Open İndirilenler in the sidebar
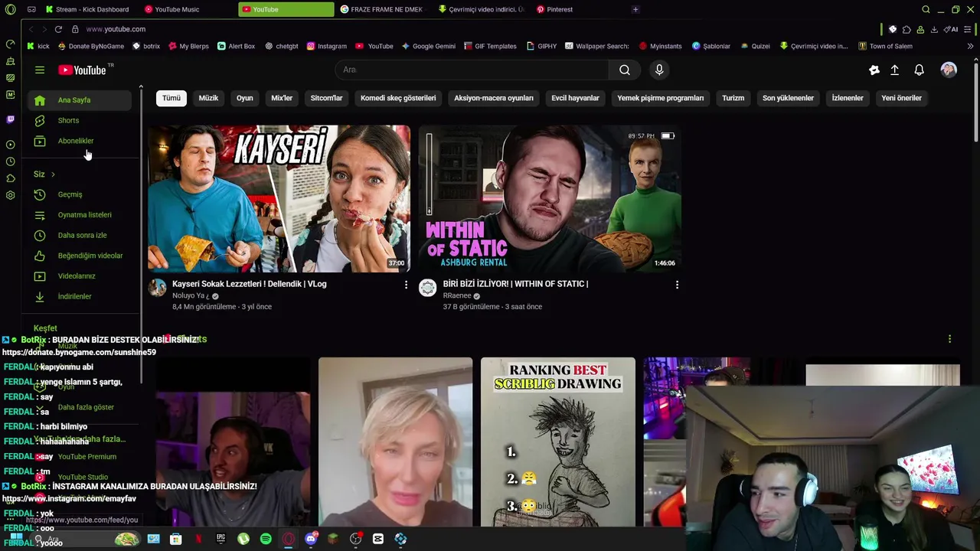The image size is (980, 551). tap(80, 296)
